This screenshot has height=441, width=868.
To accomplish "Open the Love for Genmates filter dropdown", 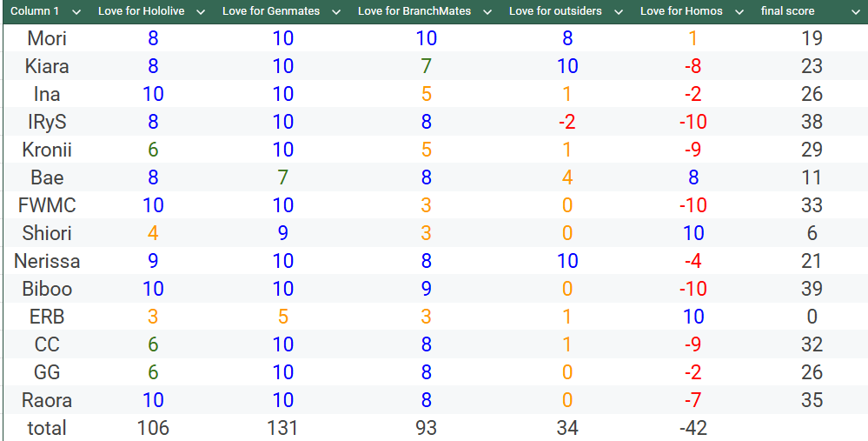I will pos(336,11).
